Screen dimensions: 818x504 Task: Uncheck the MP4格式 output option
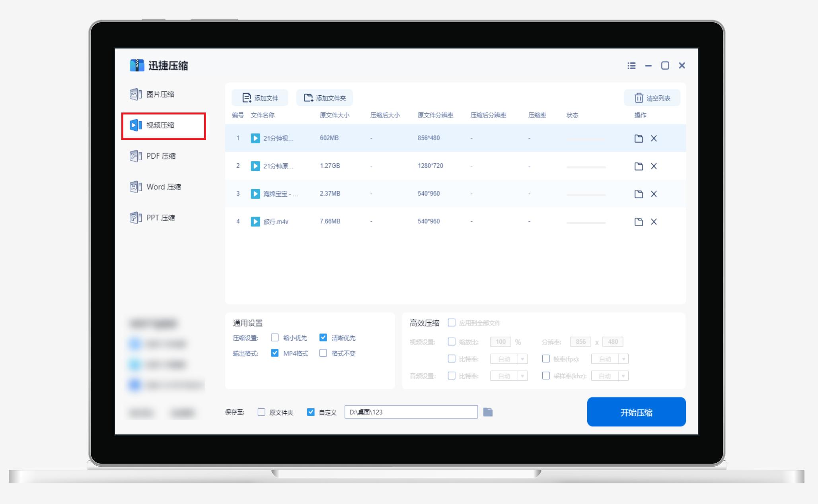point(275,353)
